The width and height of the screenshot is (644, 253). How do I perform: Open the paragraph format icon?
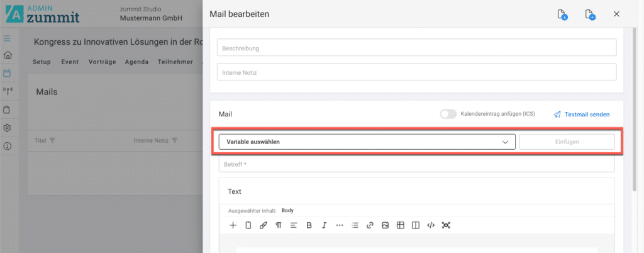coord(278,225)
